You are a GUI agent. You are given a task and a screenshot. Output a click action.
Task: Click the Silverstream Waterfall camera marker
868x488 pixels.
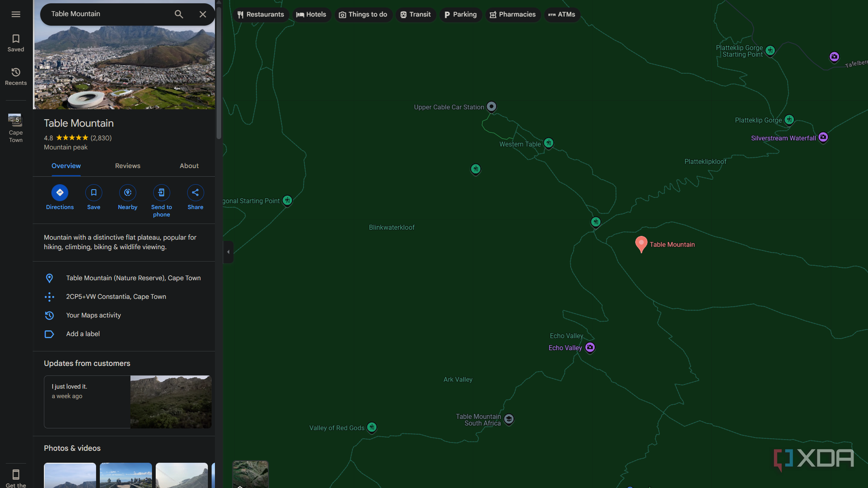click(823, 137)
